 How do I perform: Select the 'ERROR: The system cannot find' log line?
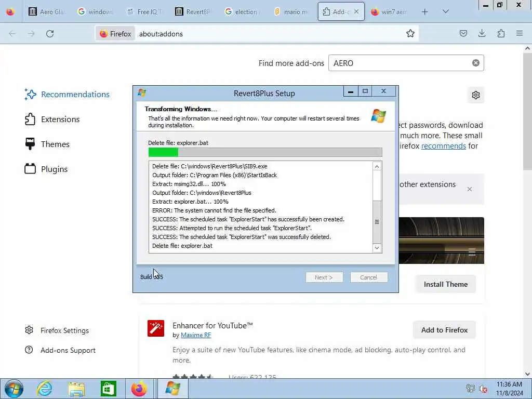tap(214, 210)
